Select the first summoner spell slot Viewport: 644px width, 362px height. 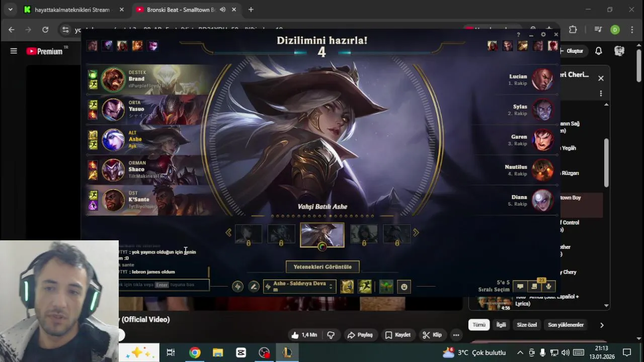tap(347, 287)
